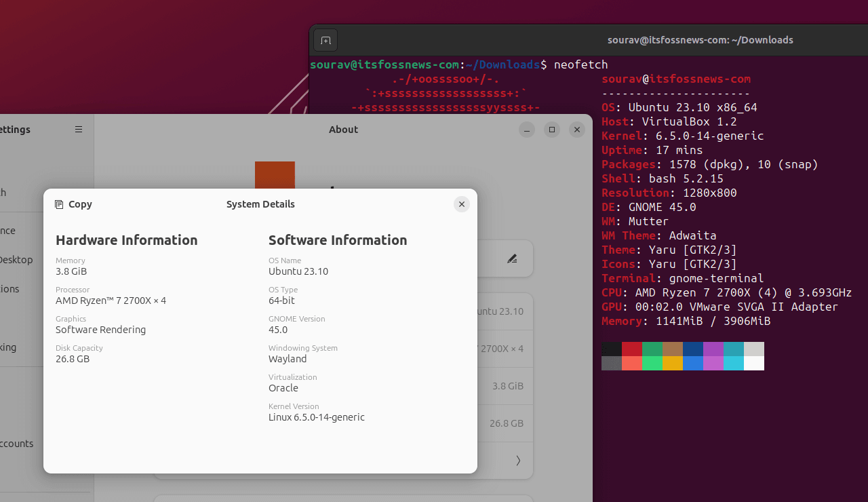Viewport: 868px width, 502px height.
Task: Copy the system details to clipboard
Action: (x=73, y=204)
